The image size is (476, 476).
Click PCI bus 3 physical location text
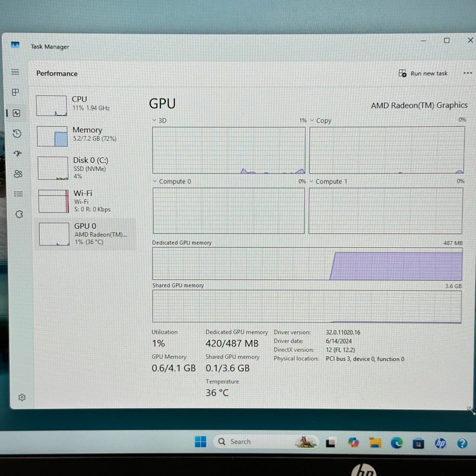pos(365,359)
